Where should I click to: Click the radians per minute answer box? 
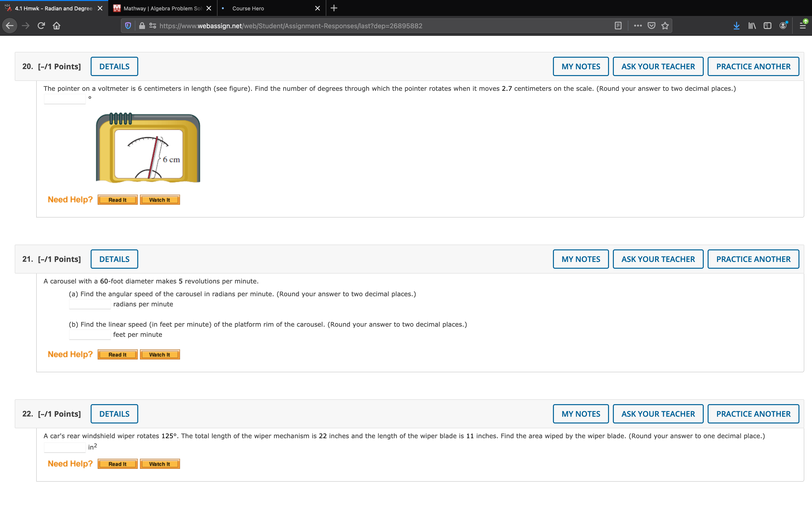point(90,304)
